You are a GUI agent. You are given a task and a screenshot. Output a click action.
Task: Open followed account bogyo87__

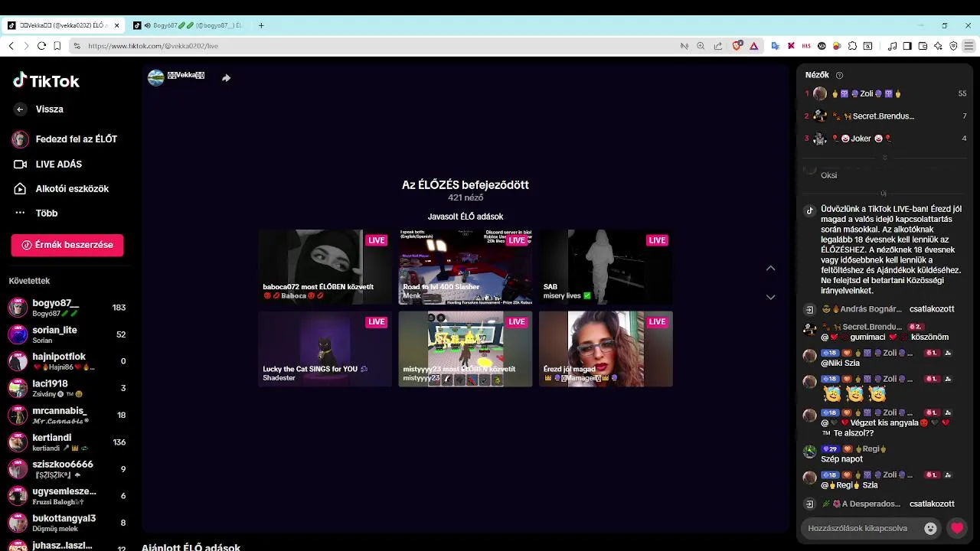67,308
